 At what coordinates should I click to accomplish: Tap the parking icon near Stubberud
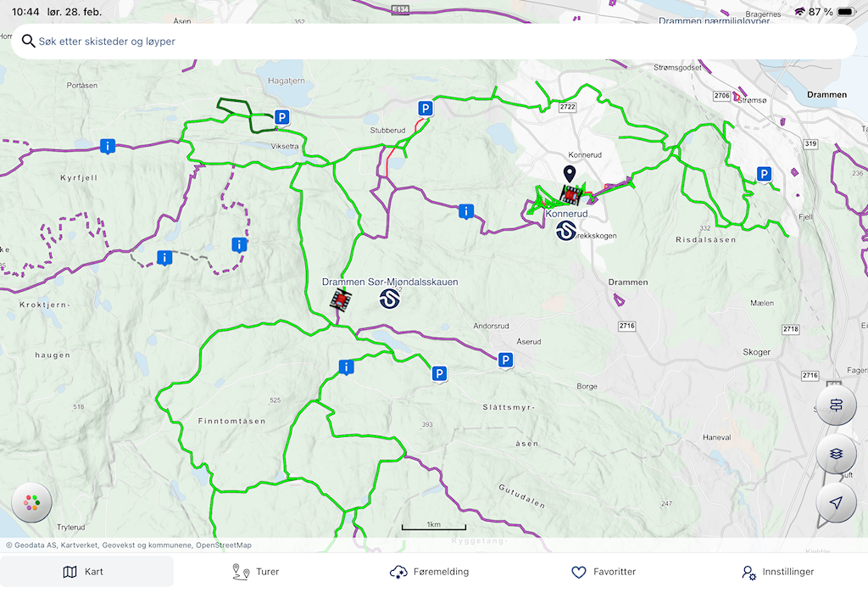point(426,109)
